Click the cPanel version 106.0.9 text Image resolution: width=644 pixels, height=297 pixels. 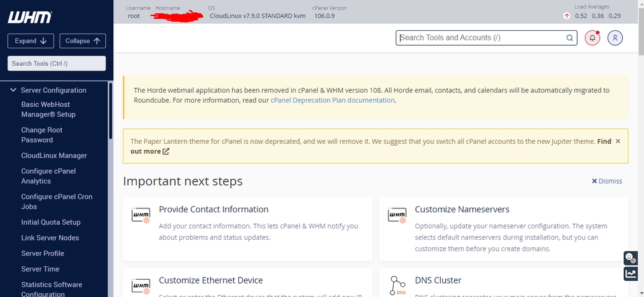click(325, 16)
